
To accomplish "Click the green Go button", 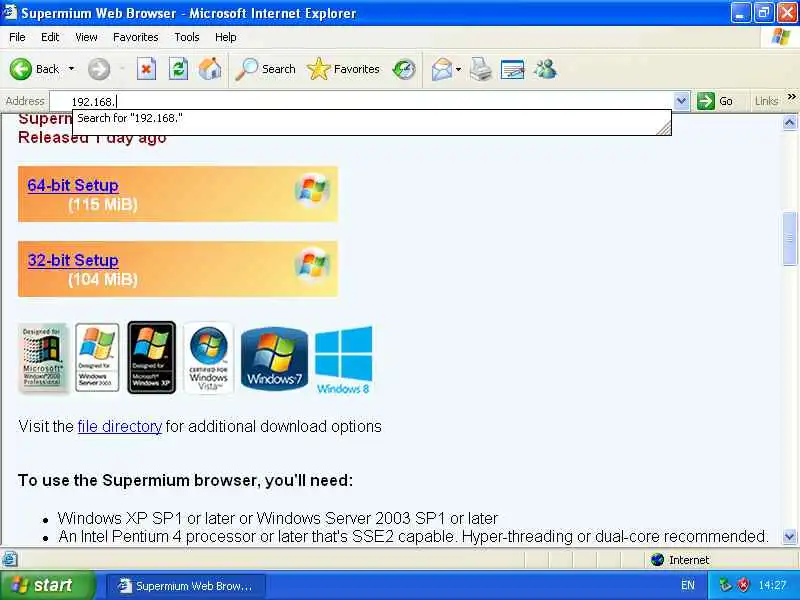I will coord(716,101).
